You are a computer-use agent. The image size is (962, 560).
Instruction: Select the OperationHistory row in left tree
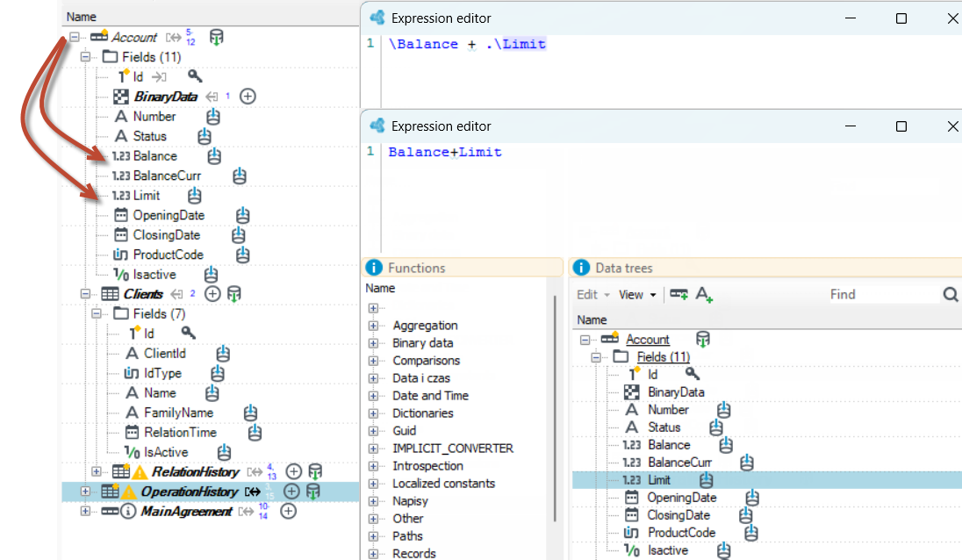pos(211,492)
